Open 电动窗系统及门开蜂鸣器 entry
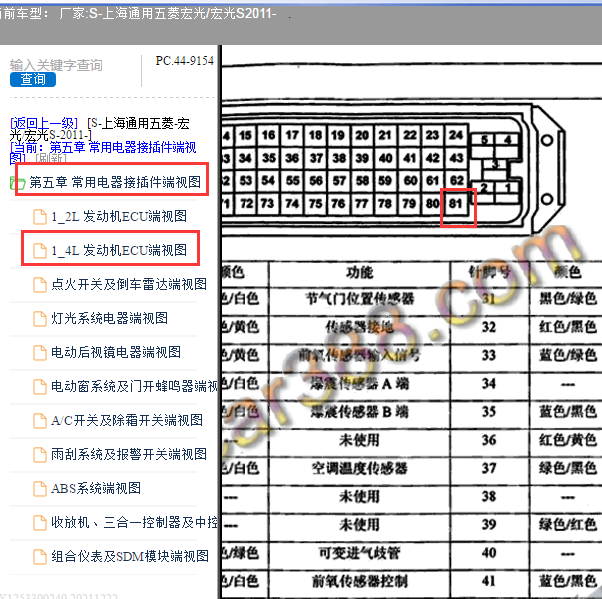The height and width of the screenshot is (599, 602). point(134,386)
